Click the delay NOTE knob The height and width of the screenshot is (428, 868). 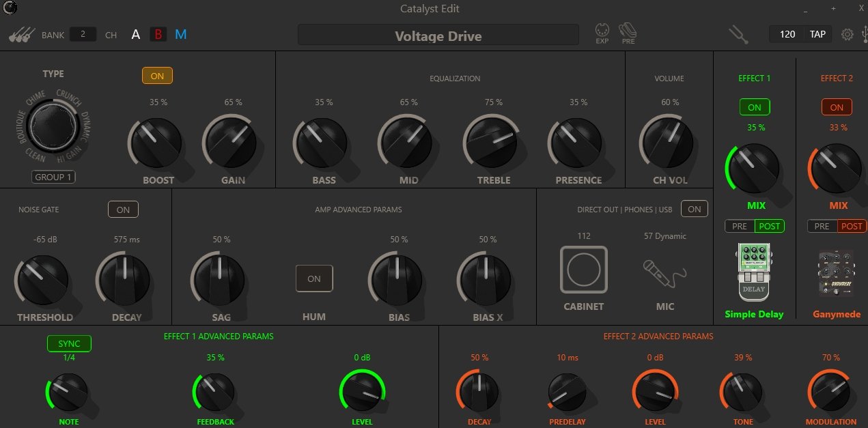(68, 392)
